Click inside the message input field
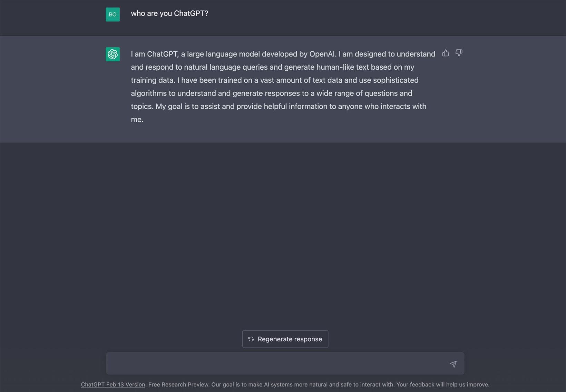This screenshot has width=566, height=392. pos(276,363)
